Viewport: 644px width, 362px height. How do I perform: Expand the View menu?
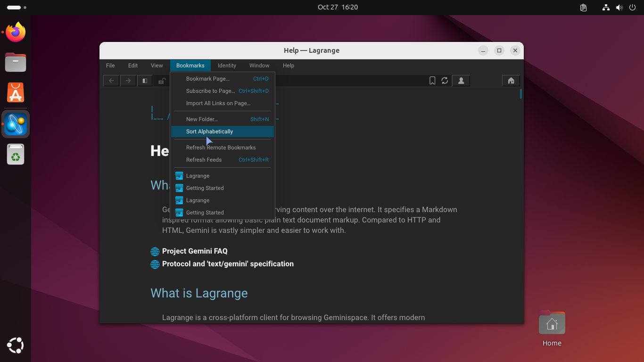[157, 66]
